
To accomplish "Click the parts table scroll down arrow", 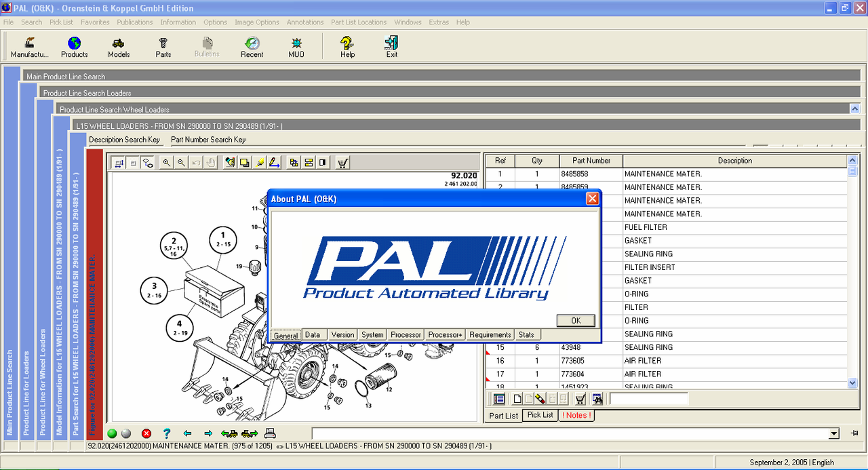I will point(852,383).
